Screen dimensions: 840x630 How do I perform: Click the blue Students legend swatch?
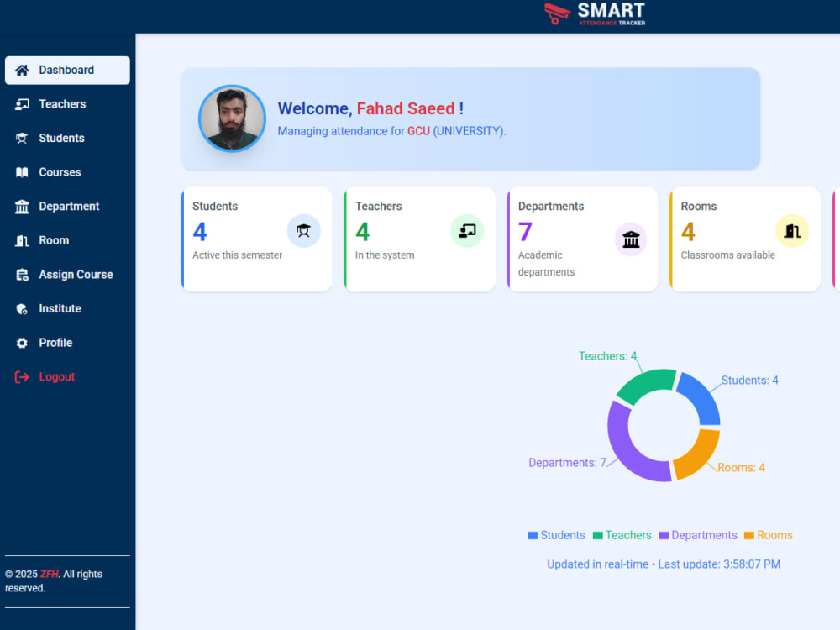pyautogui.click(x=532, y=536)
